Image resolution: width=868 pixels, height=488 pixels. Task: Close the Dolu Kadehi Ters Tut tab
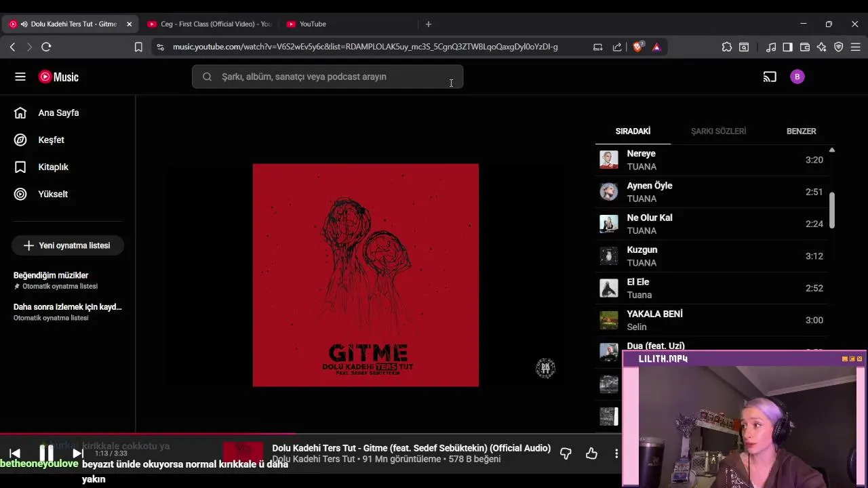(x=129, y=24)
